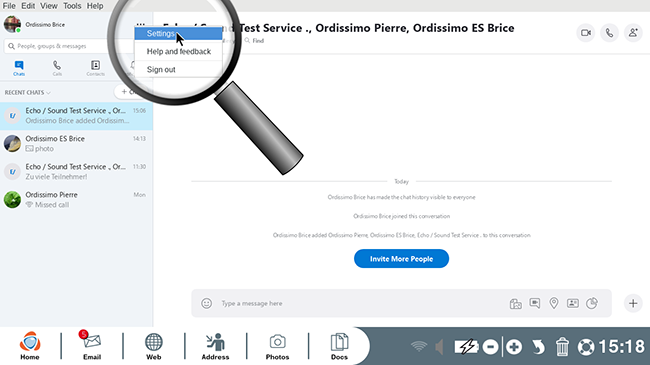The width and height of the screenshot is (650, 365).
Task: Click the battery charging icon
Action: tap(466, 347)
